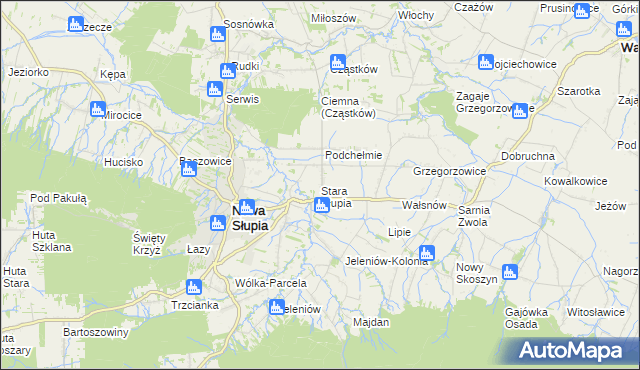Click the Miłoszów place label
This screenshot has width=640, height=370.
[333, 18]
